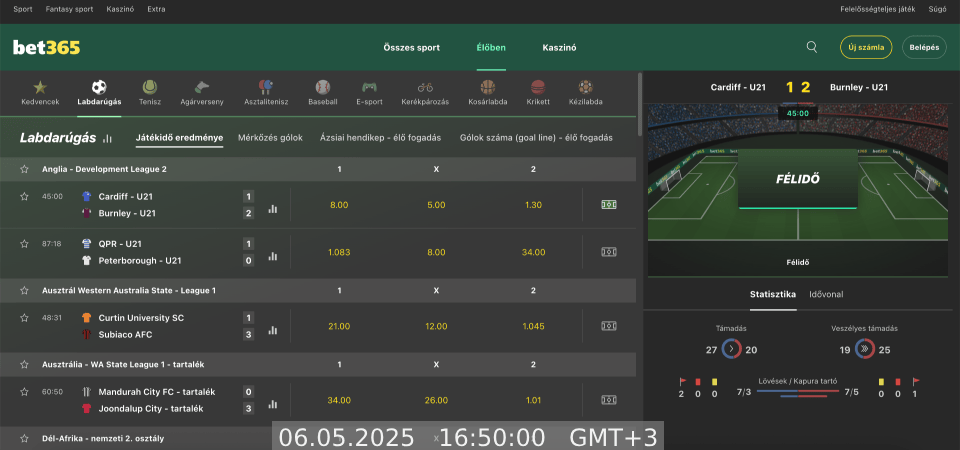Open the Felelősségteljes játék link
This screenshot has width=960, height=450.
(879, 9)
